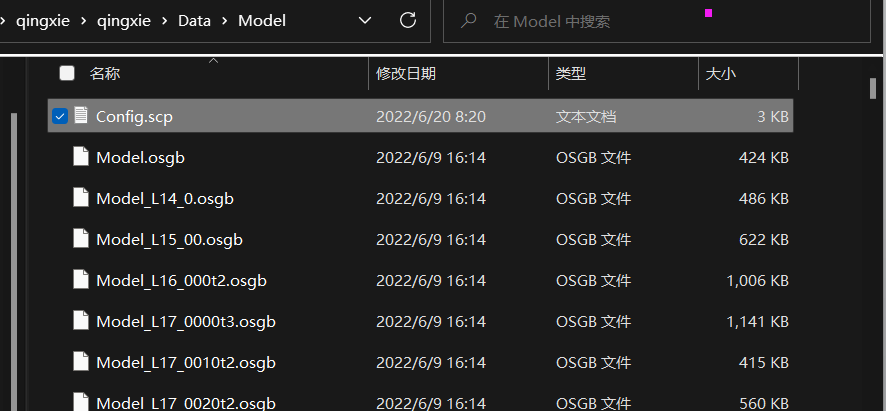Image resolution: width=886 pixels, height=411 pixels.
Task: Click the Model_L16_000t2.osgb file icon
Action: 81,280
